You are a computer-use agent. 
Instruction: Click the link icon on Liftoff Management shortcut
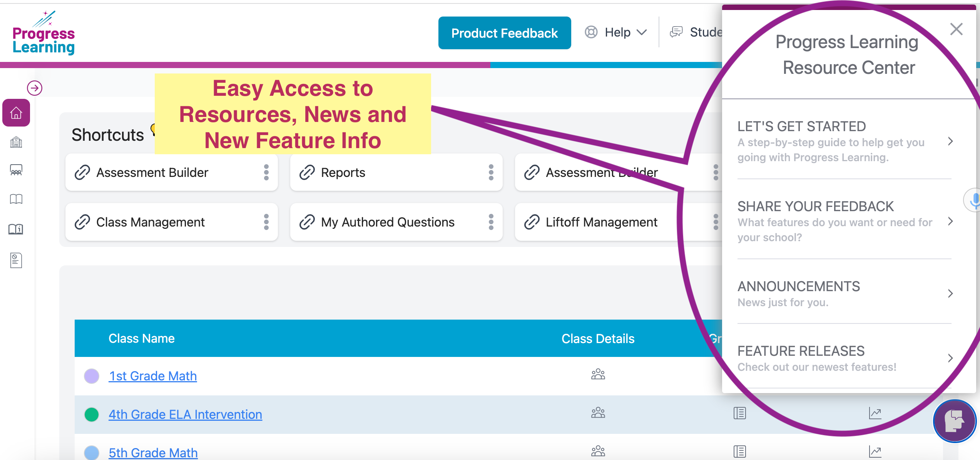pos(532,222)
